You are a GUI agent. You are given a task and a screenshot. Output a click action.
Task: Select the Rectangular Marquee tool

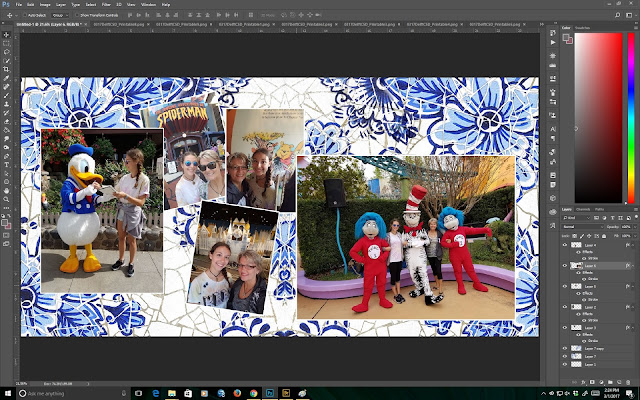click(6, 43)
